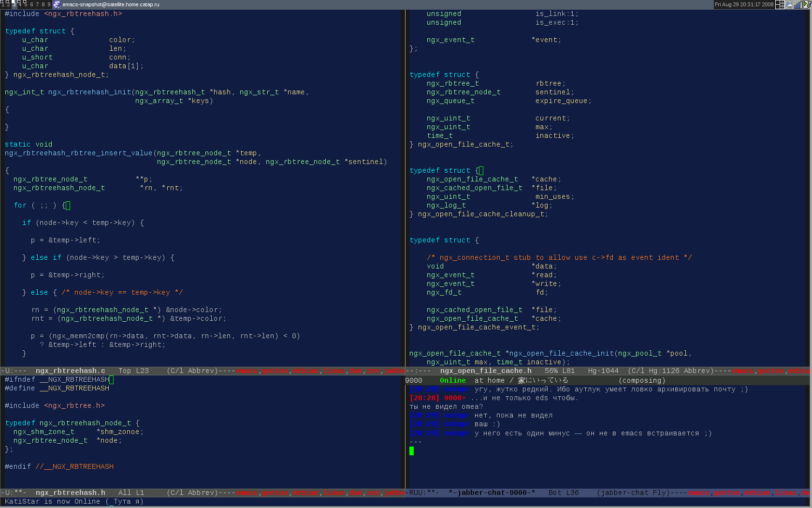
Task: Click 'if (node->key < temp->key) {' line
Action: coord(83,223)
